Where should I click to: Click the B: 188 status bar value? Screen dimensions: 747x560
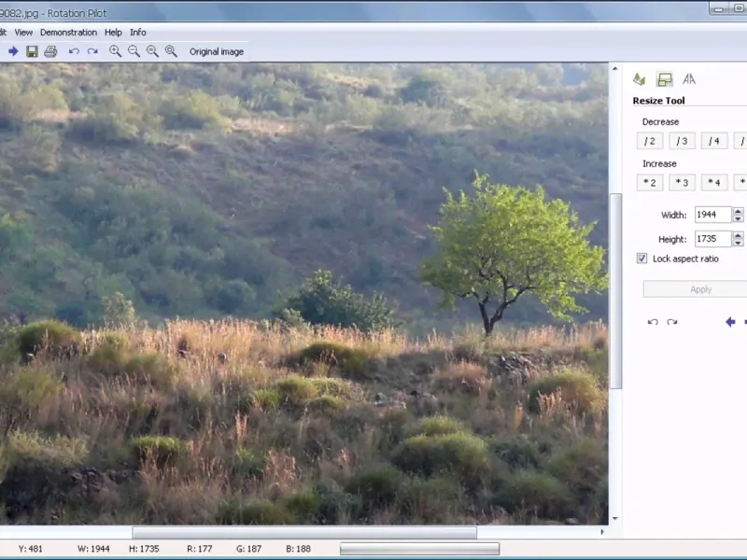point(298,549)
